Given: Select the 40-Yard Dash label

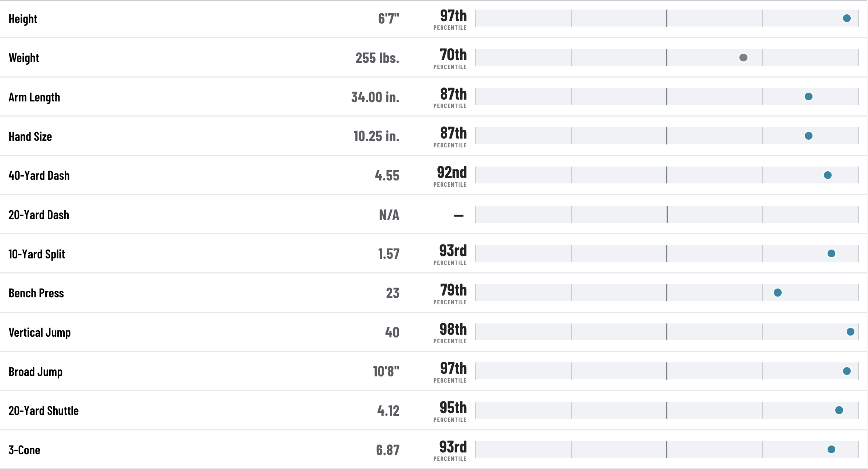Looking at the screenshot, I should (x=39, y=176).
